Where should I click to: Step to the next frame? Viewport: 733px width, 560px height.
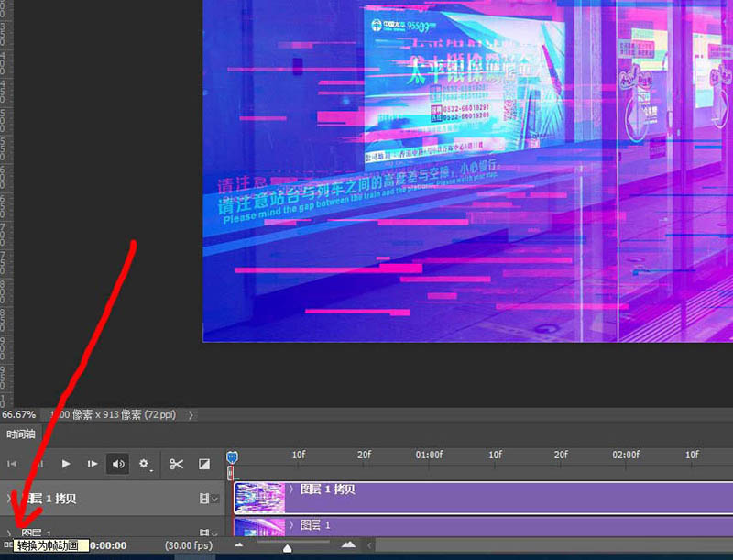pyautogui.click(x=93, y=464)
